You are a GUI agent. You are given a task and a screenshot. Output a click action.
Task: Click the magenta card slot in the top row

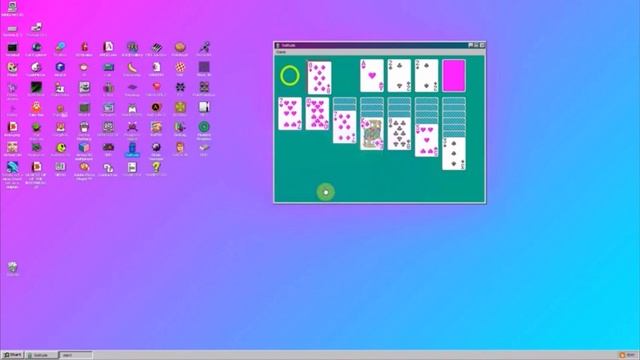click(454, 76)
